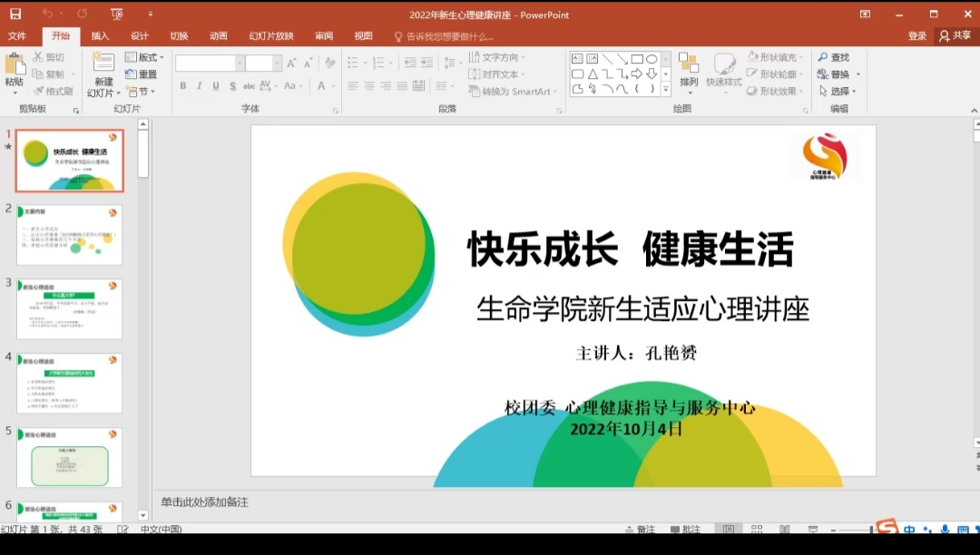Image resolution: width=980 pixels, height=555 pixels.
Task: Click 登录 to sign in
Action: [917, 36]
